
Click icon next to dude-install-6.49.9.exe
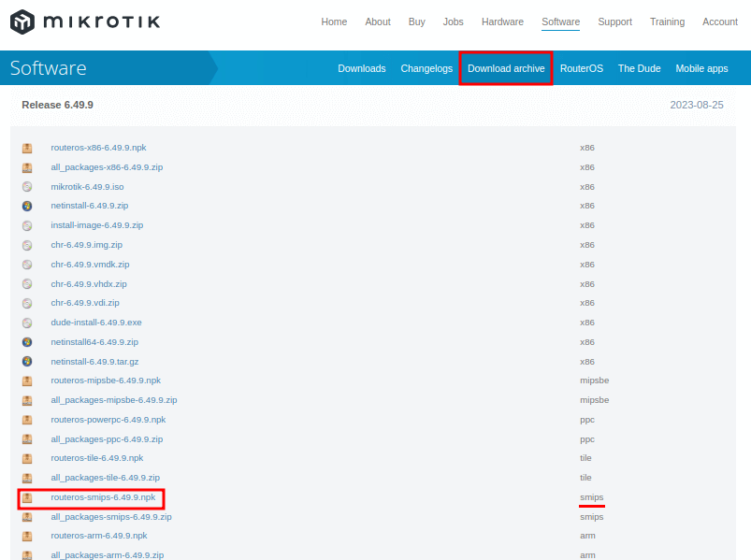click(27, 323)
